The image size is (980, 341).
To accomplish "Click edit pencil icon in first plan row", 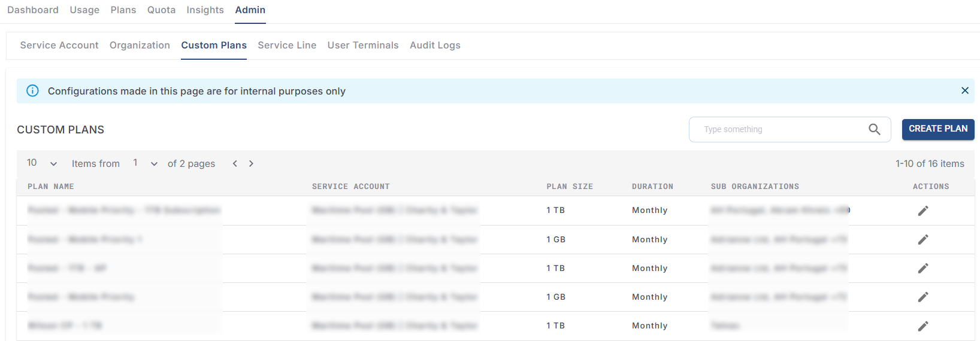I will [x=923, y=211].
